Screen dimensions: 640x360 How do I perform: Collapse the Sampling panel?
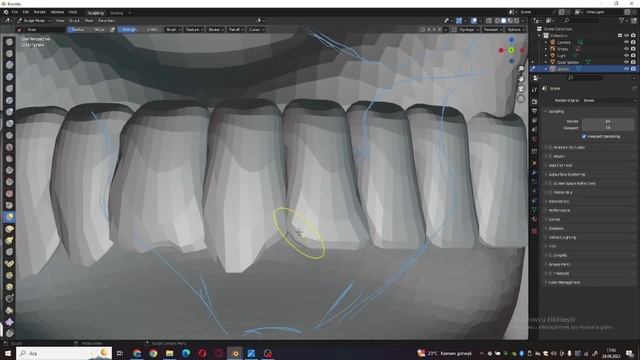tap(556, 111)
